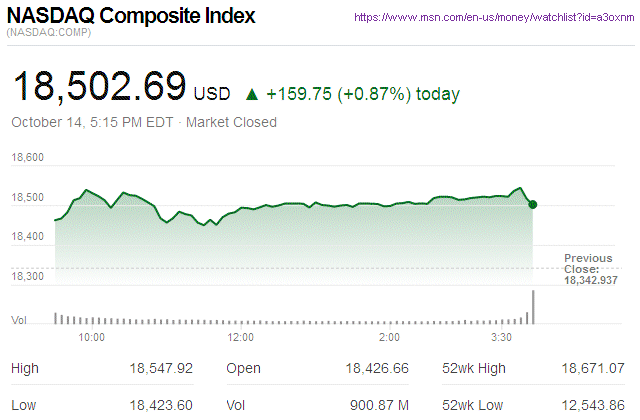
Task: Click the tallest volume bar at closing
Action: (x=534, y=307)
